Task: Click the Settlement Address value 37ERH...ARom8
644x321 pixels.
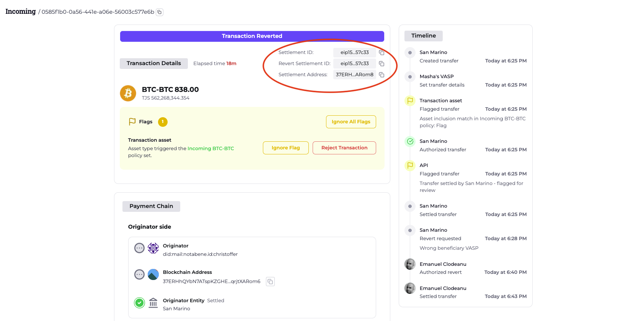Action: point(355,75)
